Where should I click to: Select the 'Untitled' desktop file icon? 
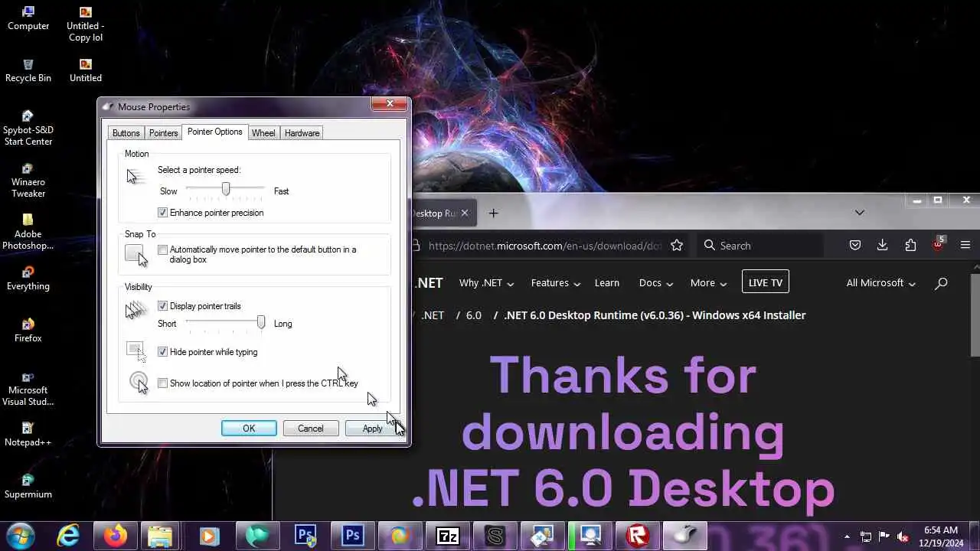[x=86, y=70]
